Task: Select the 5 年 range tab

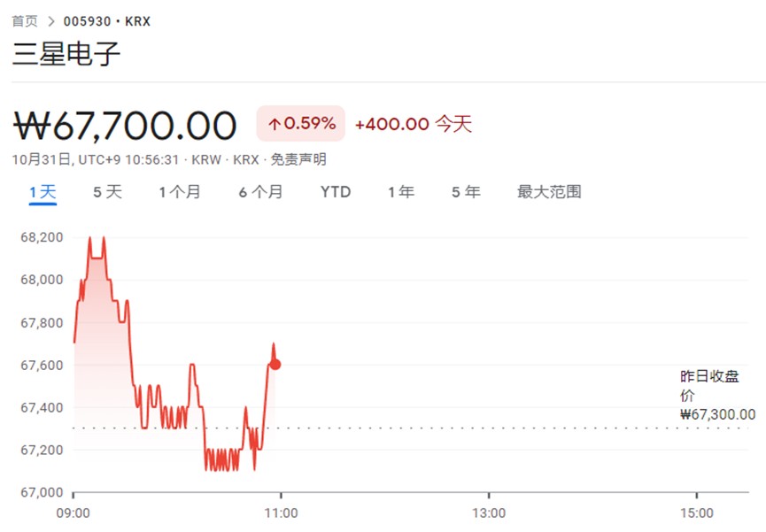Action: (x=466, y=192)
